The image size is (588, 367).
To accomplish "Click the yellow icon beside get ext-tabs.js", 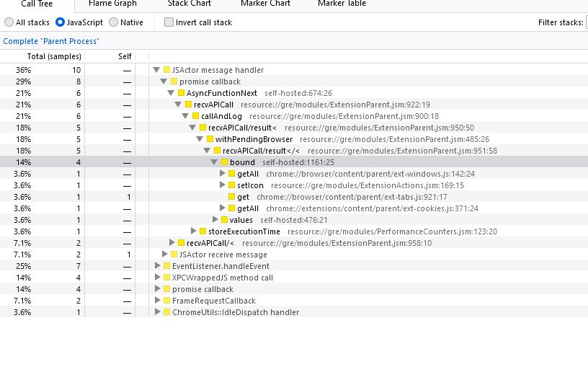I will (x=232, y=197).
